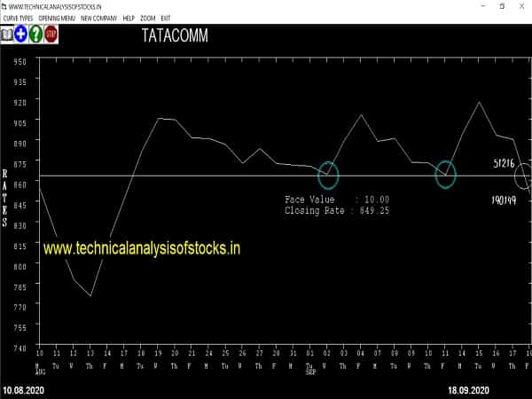Image resolution: width=532 pixels, height=399 pixels.
Task: Click the open book icon in toolbar
Action: 7,34
